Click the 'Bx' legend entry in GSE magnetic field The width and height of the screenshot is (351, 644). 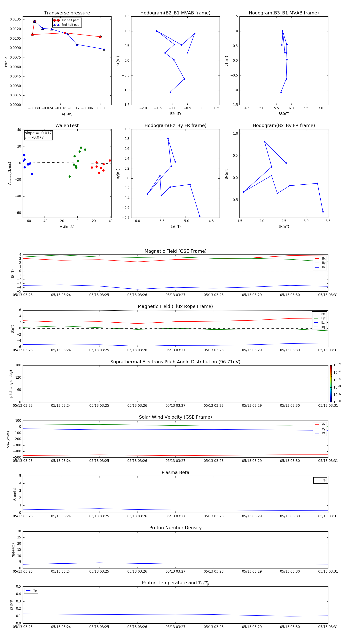point(320,259)
